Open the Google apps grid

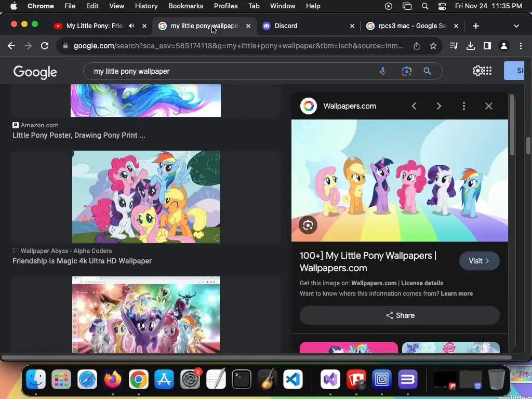click(487, 71)
